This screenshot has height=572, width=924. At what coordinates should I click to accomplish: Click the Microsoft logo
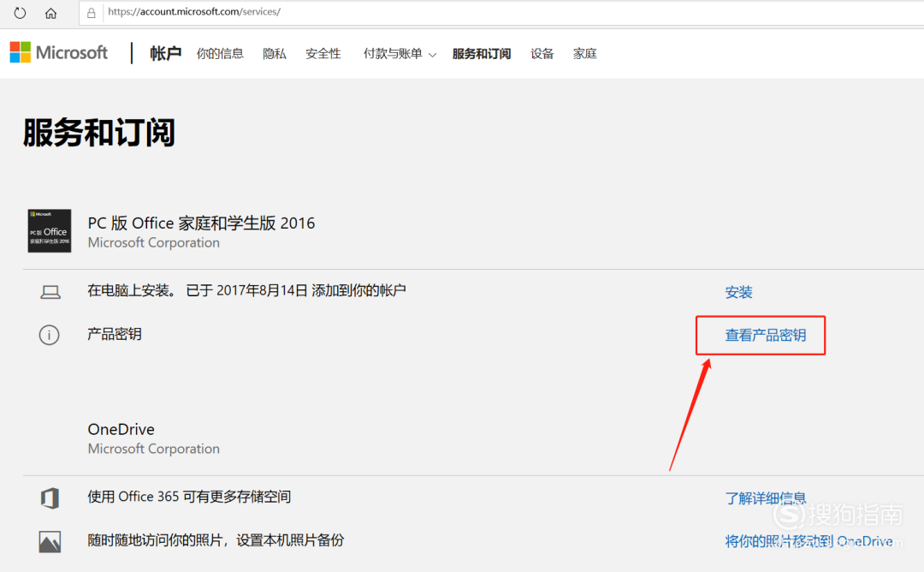[x=59, y=52]
